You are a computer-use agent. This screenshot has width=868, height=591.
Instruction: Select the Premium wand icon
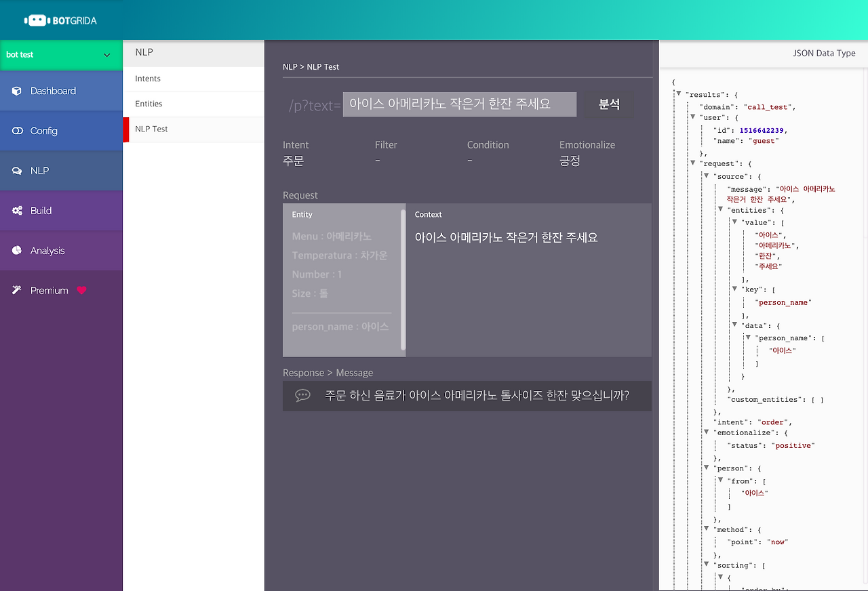coord(16,290)
